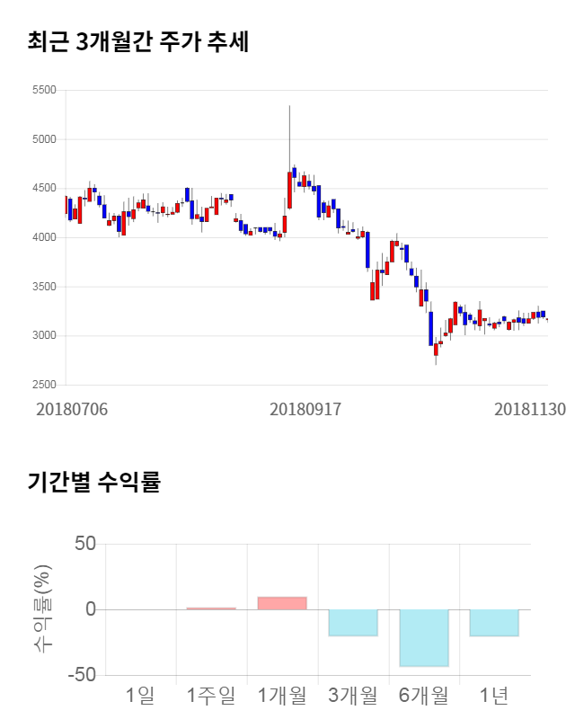Select the blue 1년 return bar
The height and width of the screenshot is (728, 575).
click(494, 622)
